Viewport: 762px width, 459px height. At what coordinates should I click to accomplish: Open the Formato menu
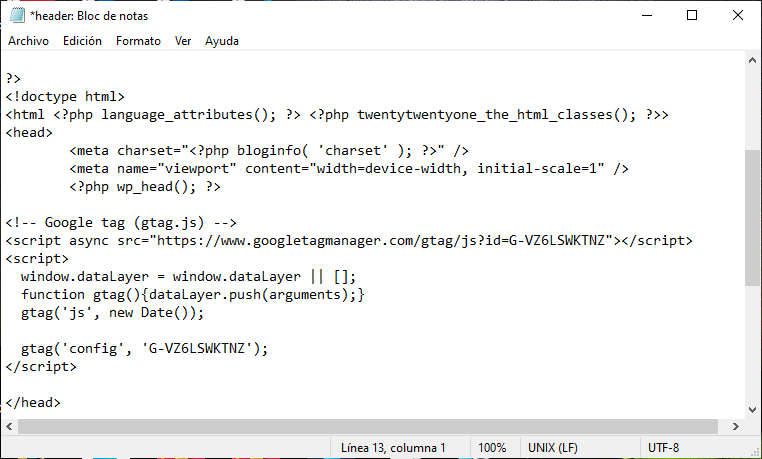click(x=138, y=41)
